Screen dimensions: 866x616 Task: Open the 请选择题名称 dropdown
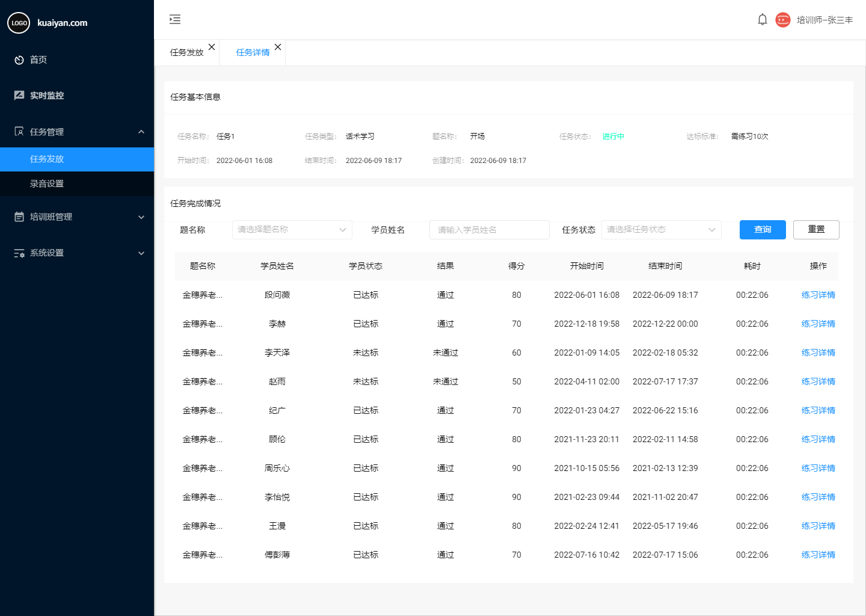point(292,230)
